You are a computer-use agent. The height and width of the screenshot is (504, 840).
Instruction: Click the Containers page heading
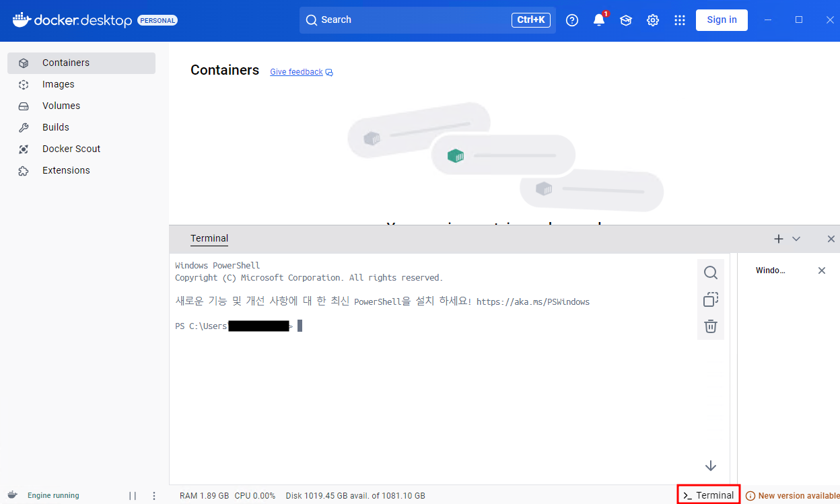pos(225,70)
